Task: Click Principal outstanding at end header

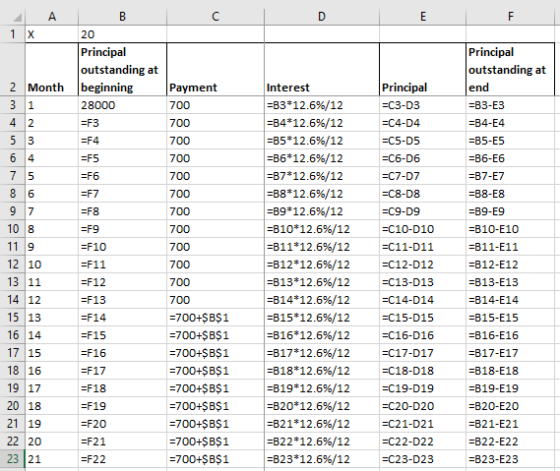Action: pos(510,70)
